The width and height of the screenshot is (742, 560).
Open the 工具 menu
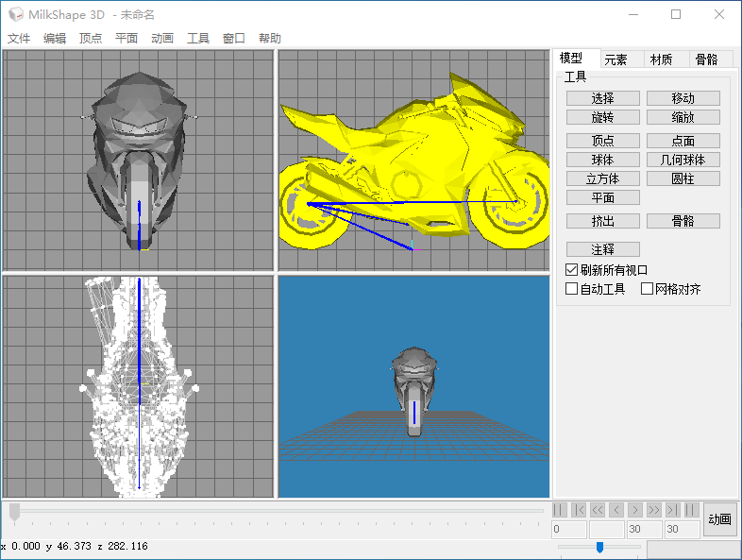198,39
